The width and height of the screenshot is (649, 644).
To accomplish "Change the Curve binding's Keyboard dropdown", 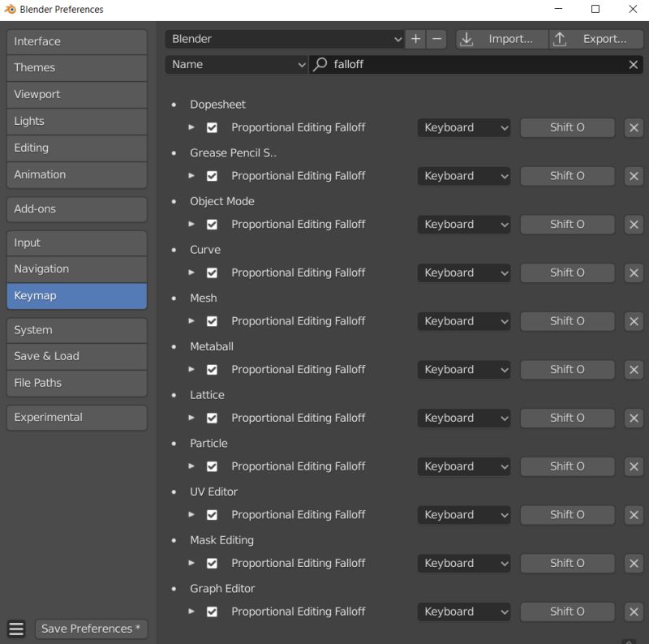I will (463, 273).
